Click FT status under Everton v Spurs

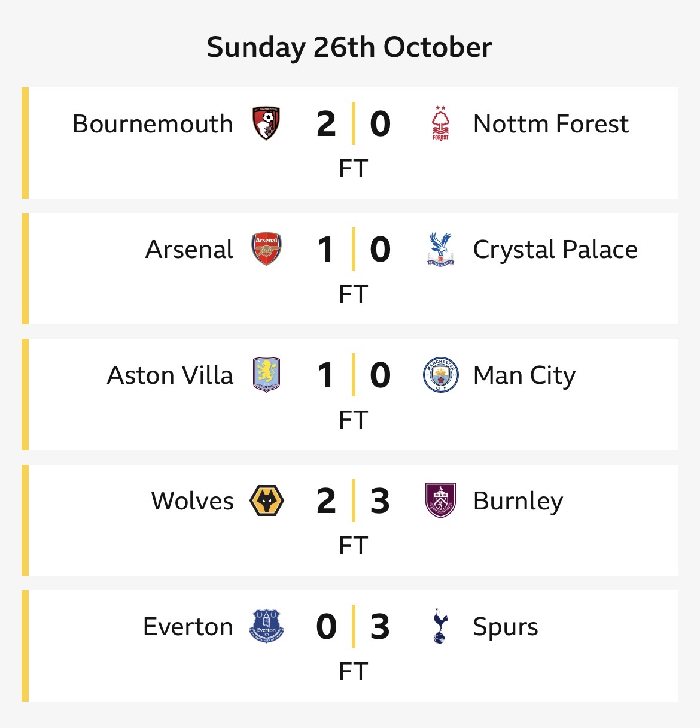(x=353, y=671)
